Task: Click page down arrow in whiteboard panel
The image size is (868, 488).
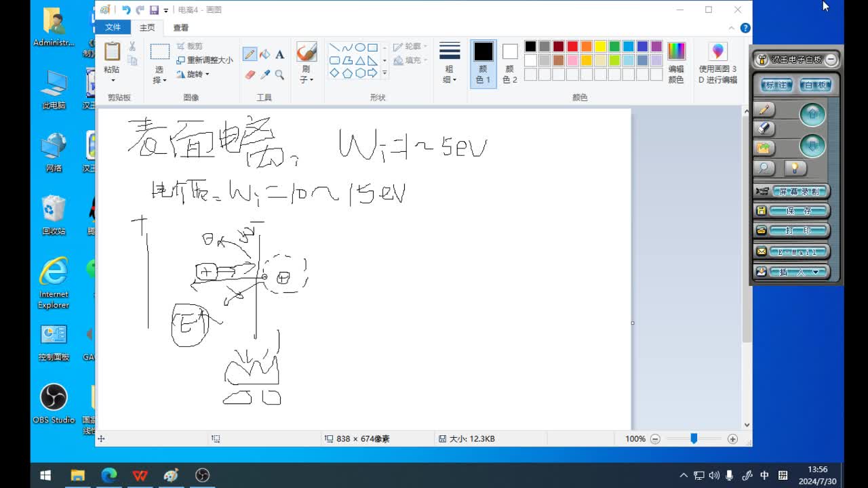Action: (x=812, y=146)
